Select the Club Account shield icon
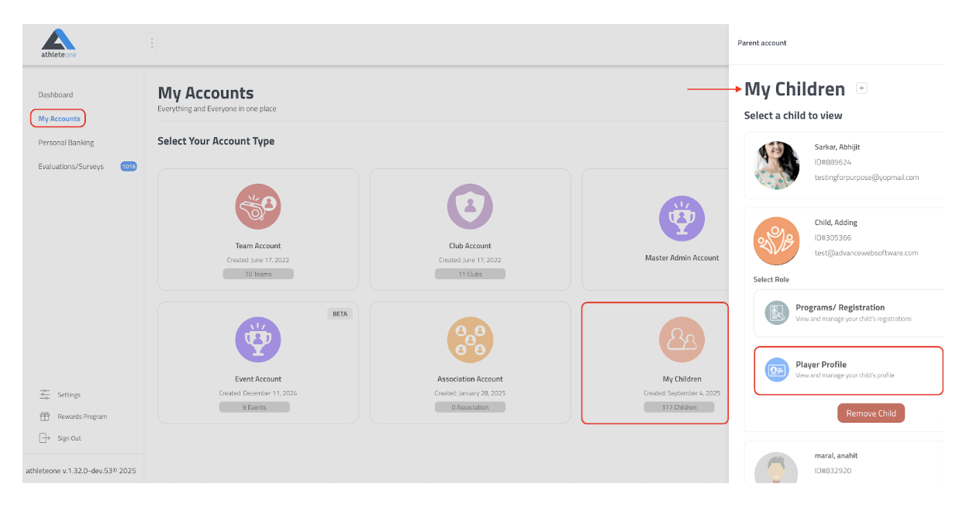Viewport: 980px width, 515px height. pyautogui.click(x=470, y=207)
